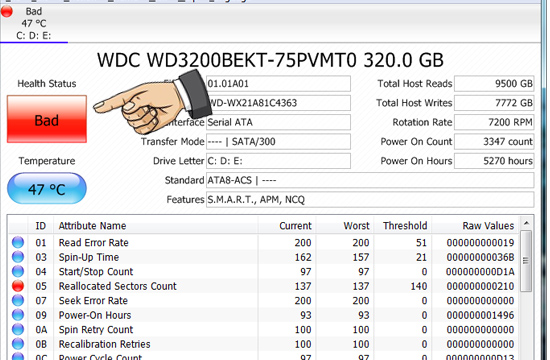Click the blue status icon for Spin-Up Time
Screen dimensions: 550x360
pyautogui.click(x=18, y=257)
